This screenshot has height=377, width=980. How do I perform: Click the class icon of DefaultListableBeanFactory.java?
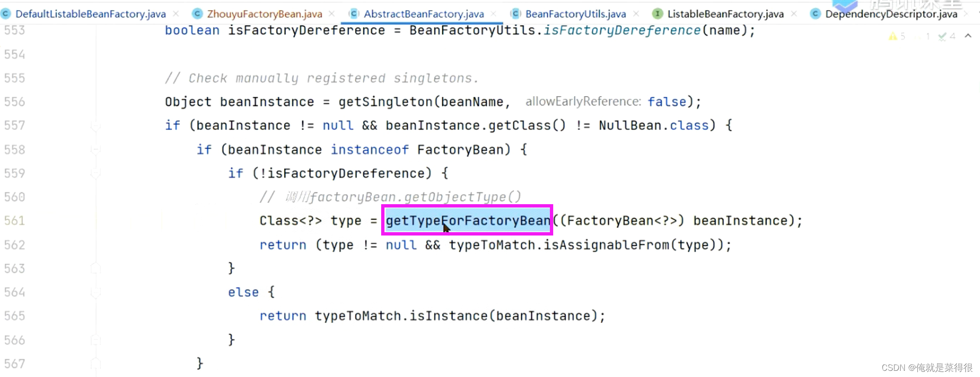tap(6, 14)
